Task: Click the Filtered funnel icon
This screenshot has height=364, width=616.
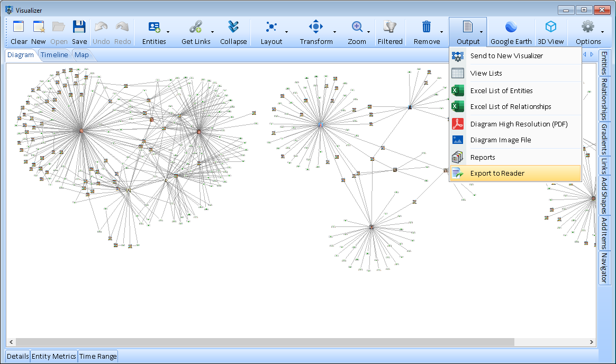Action: tap(390, 26)
